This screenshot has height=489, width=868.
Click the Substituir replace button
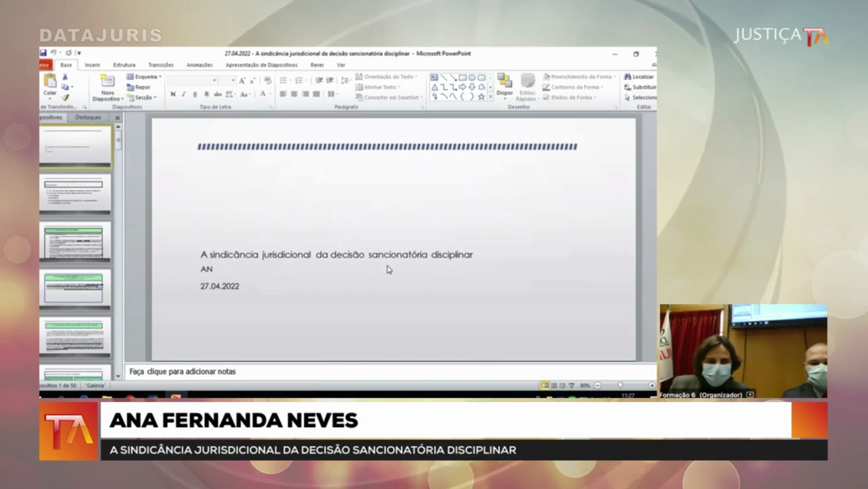coord(641,87)
